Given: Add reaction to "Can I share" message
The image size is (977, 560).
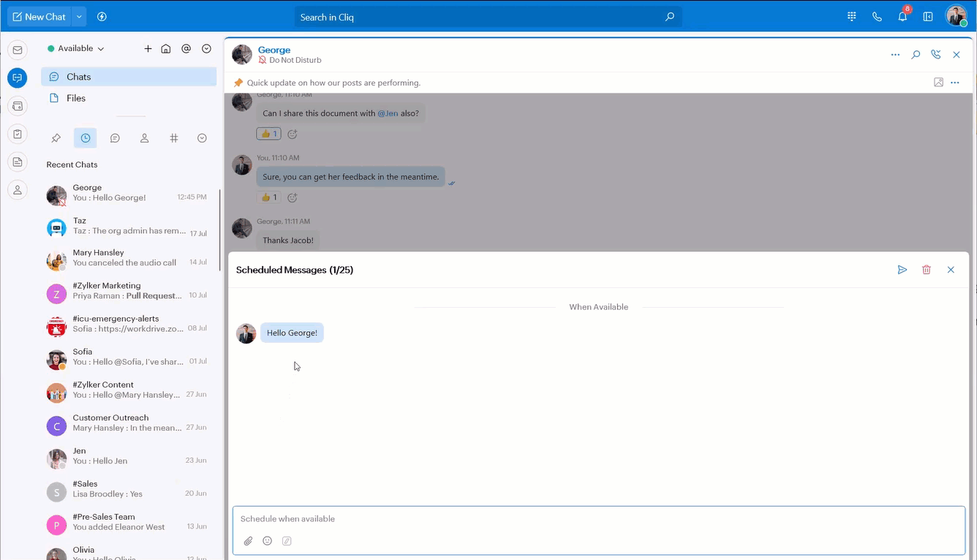Looking at the screenshot, I should pyautogui.click(x=292, y=134).
